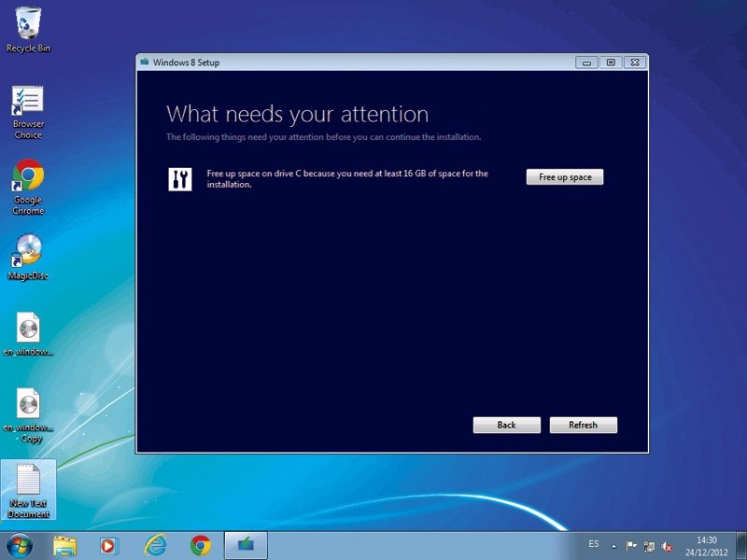Screen dimensions: 747x560
Task: Click the network tray icon
Action: coord(649,546)
